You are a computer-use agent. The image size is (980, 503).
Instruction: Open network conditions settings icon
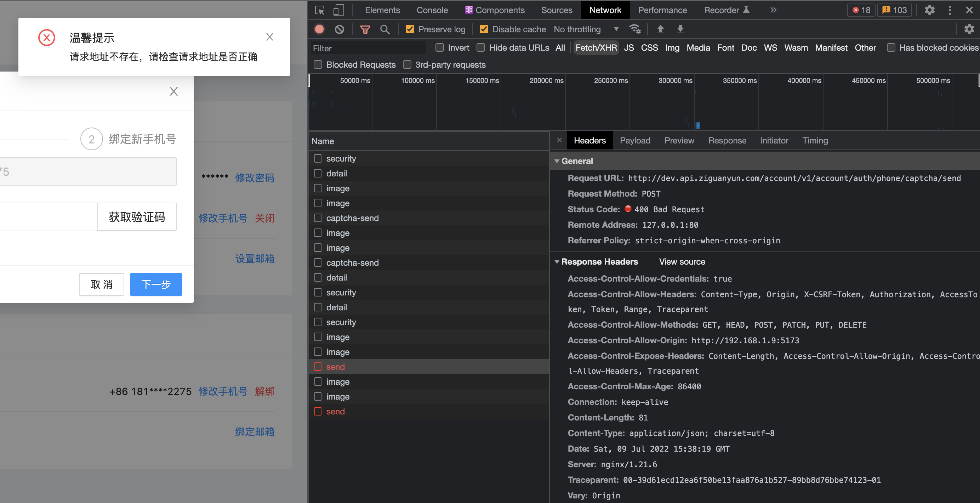635,29
